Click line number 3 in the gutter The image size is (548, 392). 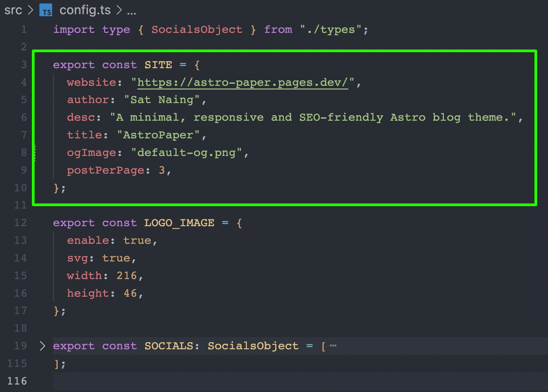coord(24,64)
